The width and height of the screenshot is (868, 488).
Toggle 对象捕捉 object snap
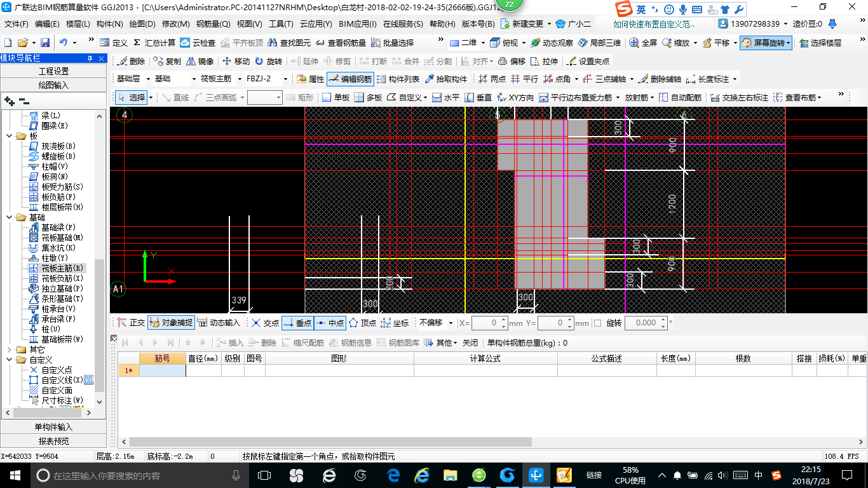coord(170,323)
